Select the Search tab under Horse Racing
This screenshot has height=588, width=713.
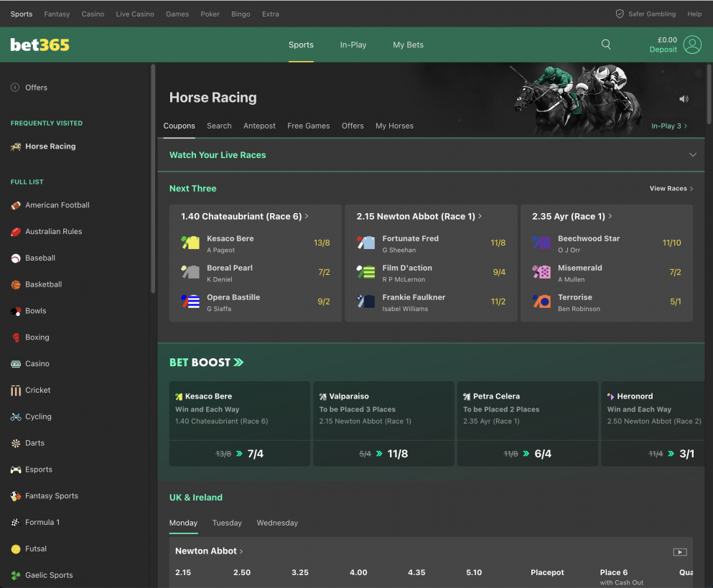(x=219, y=126)
